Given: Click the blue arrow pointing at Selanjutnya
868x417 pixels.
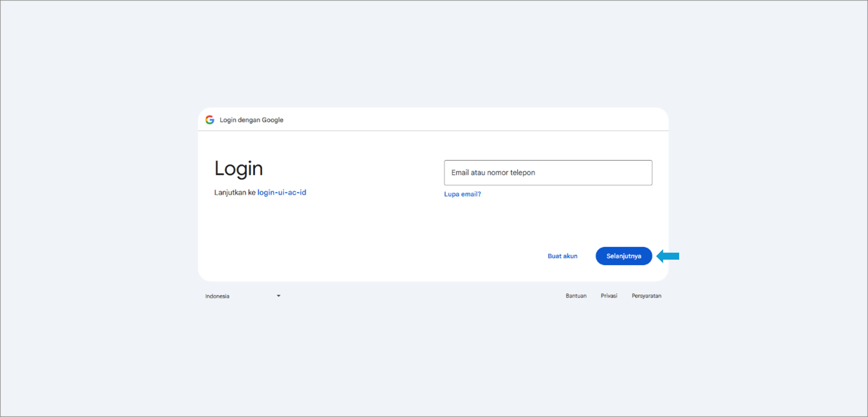Looking at the screenshot, I should pyautogui.click(x=668, y=256).
